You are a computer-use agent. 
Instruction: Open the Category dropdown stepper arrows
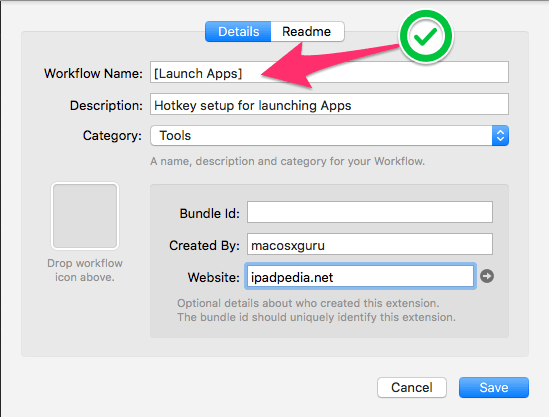(500, 135)
